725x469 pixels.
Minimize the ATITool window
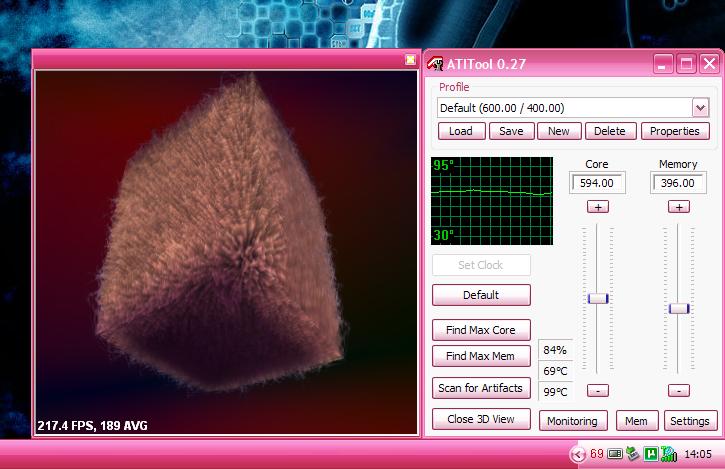[663, 63]
